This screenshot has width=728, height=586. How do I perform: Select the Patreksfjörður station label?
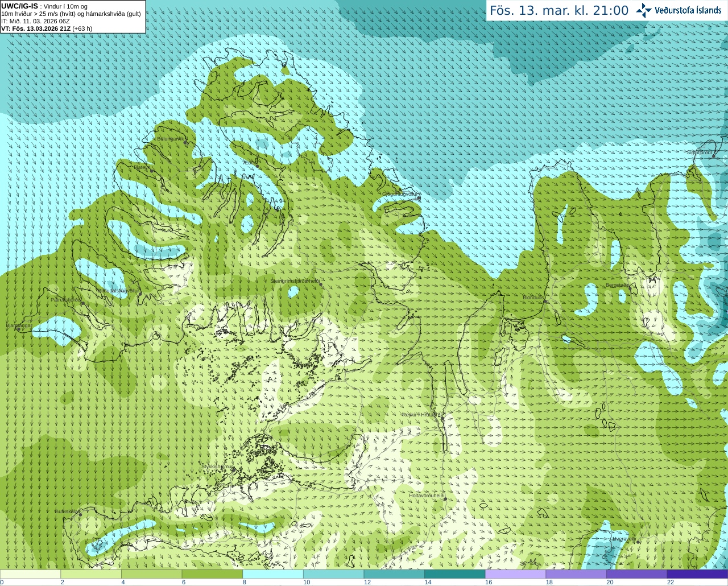click(66, 299)
